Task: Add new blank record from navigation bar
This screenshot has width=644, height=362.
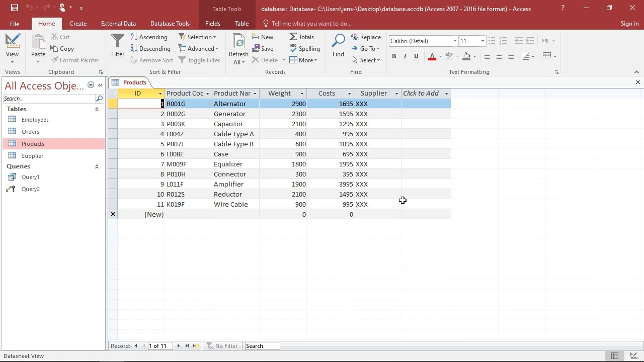Action: point(196,346)
